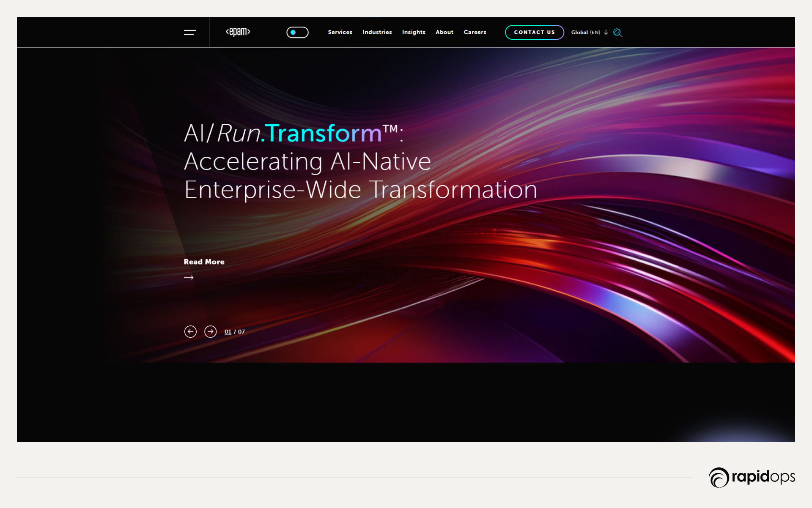Toggle the light/dark theme switch
Viewport: 812px width, 508px height.
coord(297,33)
